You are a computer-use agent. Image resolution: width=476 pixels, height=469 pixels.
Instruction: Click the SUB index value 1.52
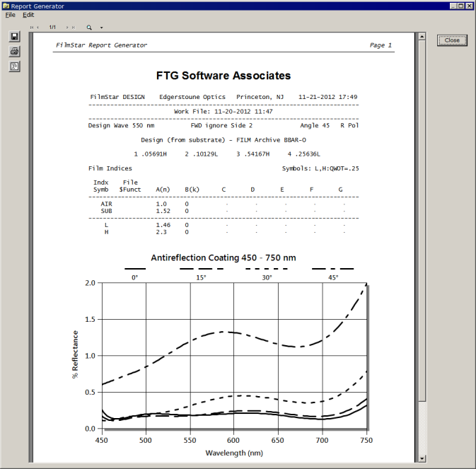[x=163, y=211]
